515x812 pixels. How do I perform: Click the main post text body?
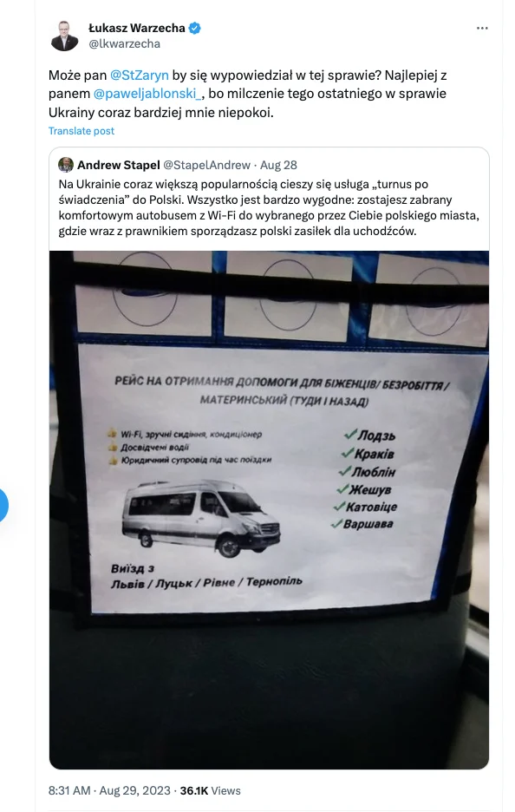(247, 94)
